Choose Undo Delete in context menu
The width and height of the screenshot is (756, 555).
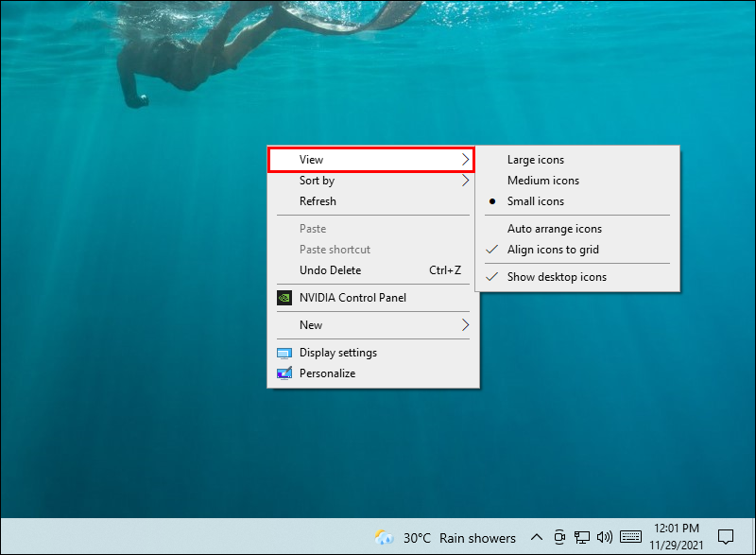(373, 270)
